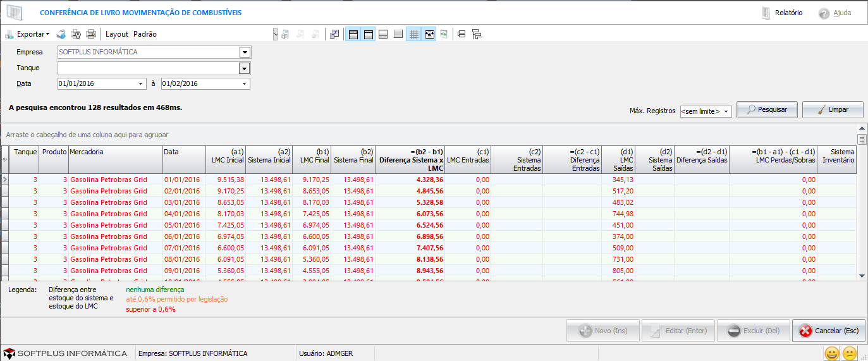This screenshot has width=868, height=361.
Task: Click the row indicator for the 01/01/2016 row
Action: coord(5,180)
